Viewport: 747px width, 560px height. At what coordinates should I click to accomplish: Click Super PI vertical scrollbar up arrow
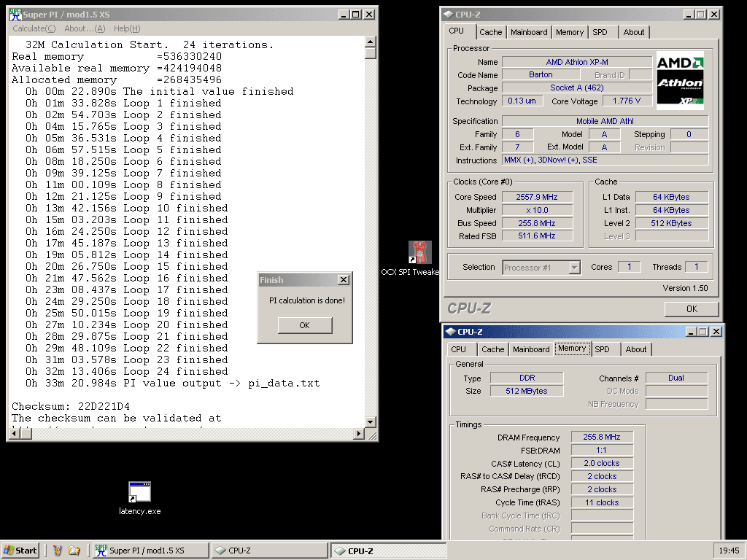[371, 42]
